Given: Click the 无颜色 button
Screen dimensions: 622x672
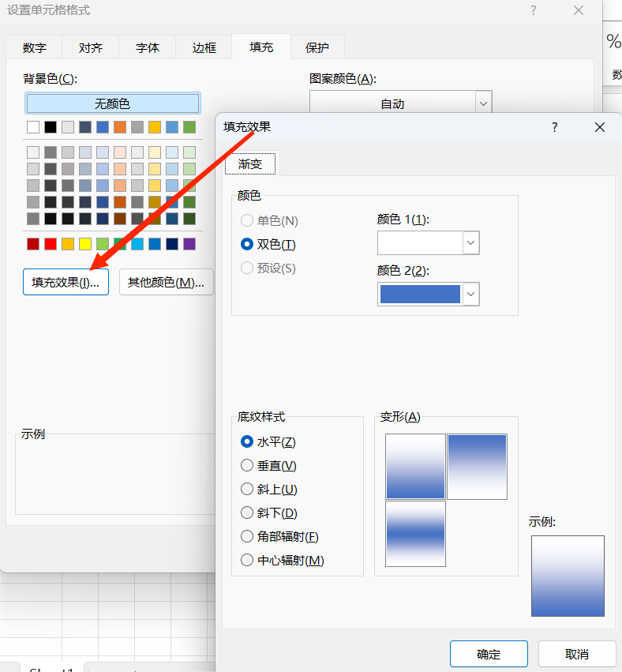Looking at the screenshot, I should click(x=113, y=103).
